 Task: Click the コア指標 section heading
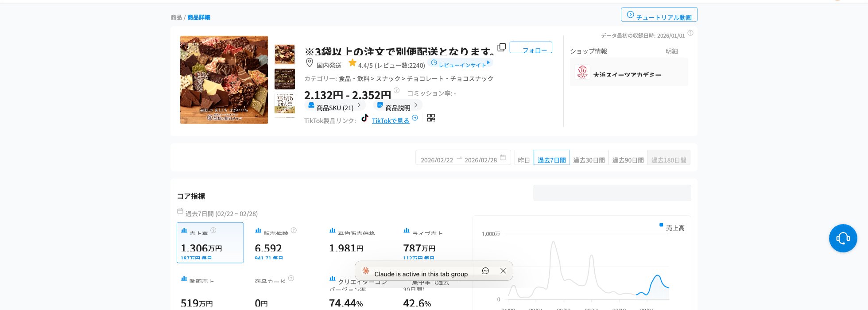191,196
